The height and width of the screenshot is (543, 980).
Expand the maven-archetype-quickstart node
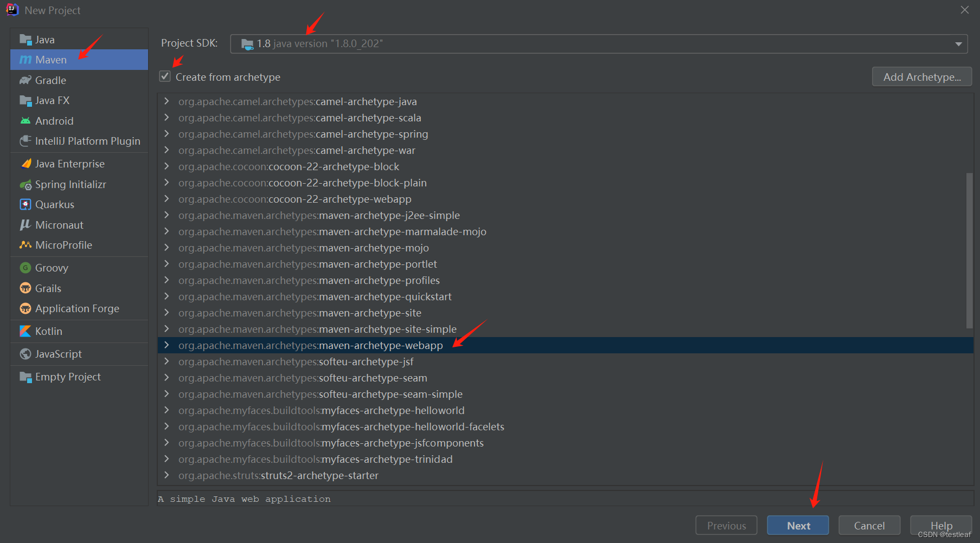tap(166, 296)
